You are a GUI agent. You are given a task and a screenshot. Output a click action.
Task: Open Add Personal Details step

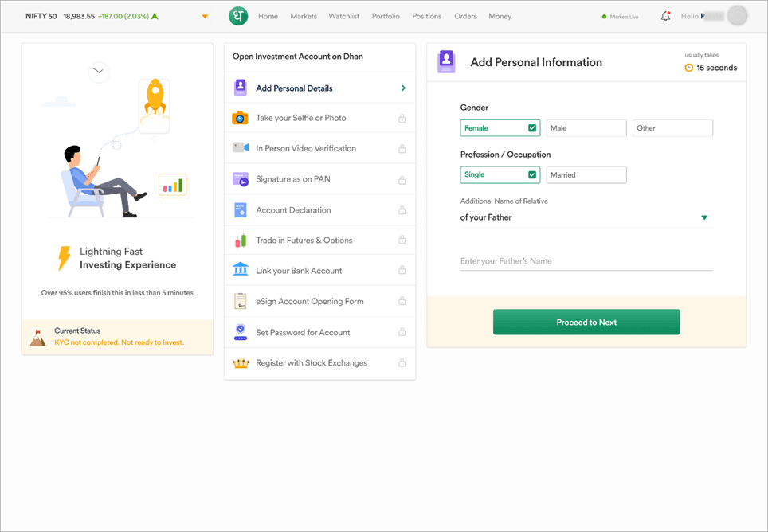point(319,88)
